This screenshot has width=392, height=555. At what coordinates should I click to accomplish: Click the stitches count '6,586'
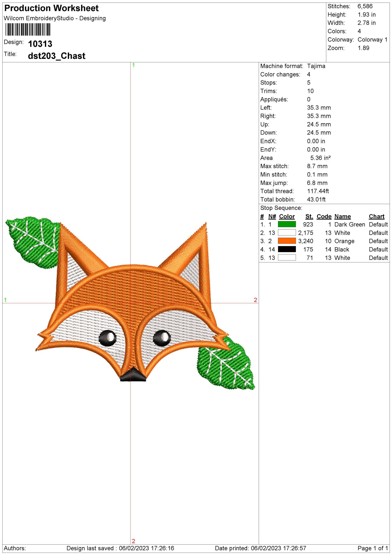pyautogui.click(x=365, y=6)
